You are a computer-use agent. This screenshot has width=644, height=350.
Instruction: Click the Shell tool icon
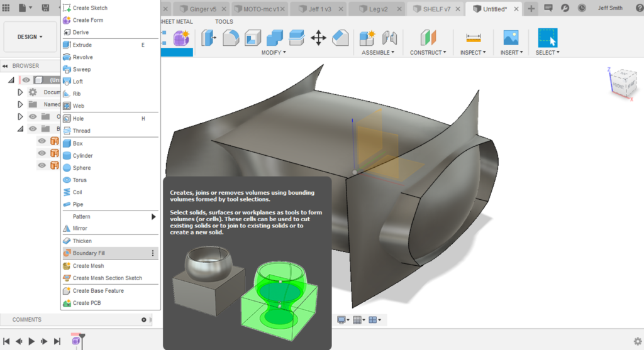(x=253, y=38)
